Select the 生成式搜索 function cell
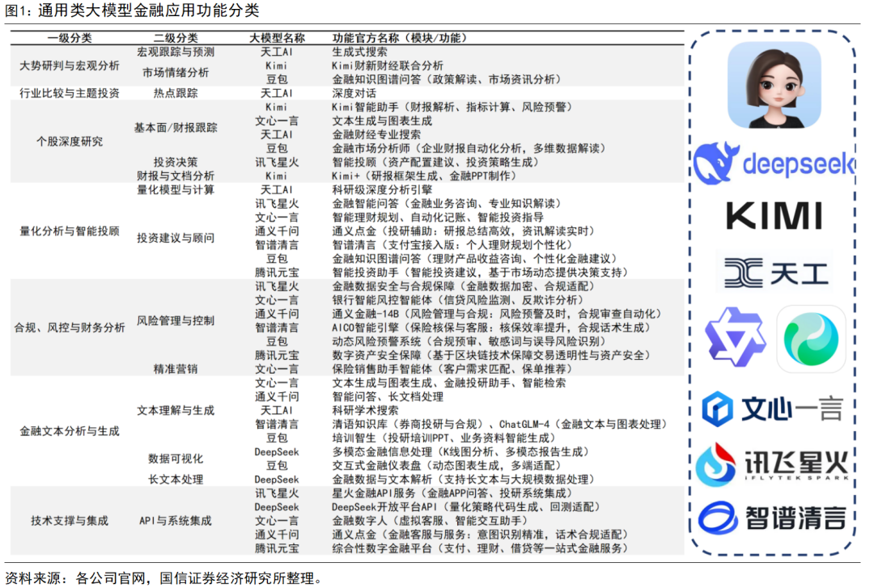This screenshot has height=588, width=874. point(359,52)
